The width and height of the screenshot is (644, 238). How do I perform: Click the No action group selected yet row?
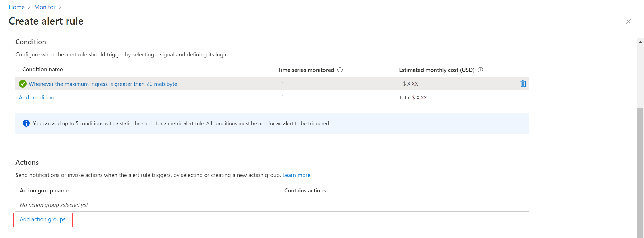272,205
